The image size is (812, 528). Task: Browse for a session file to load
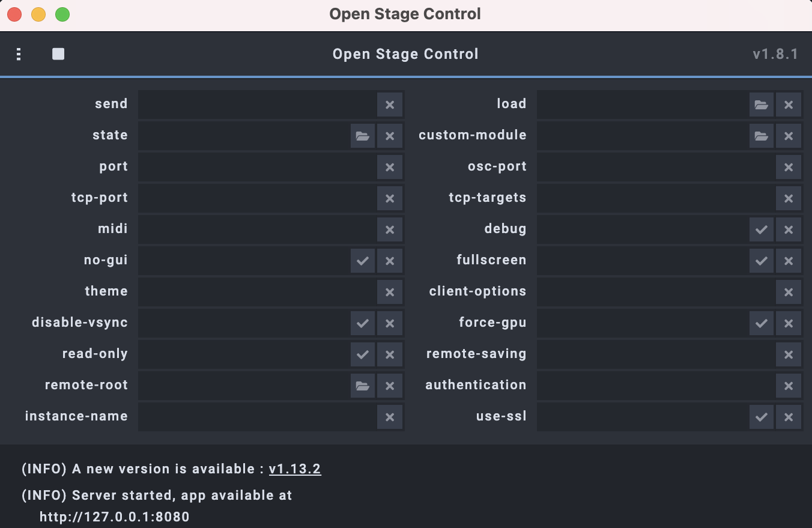pos(762,105)
